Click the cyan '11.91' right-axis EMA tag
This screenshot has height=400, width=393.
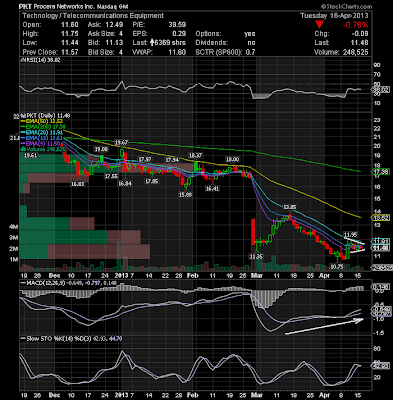point(381,241)
